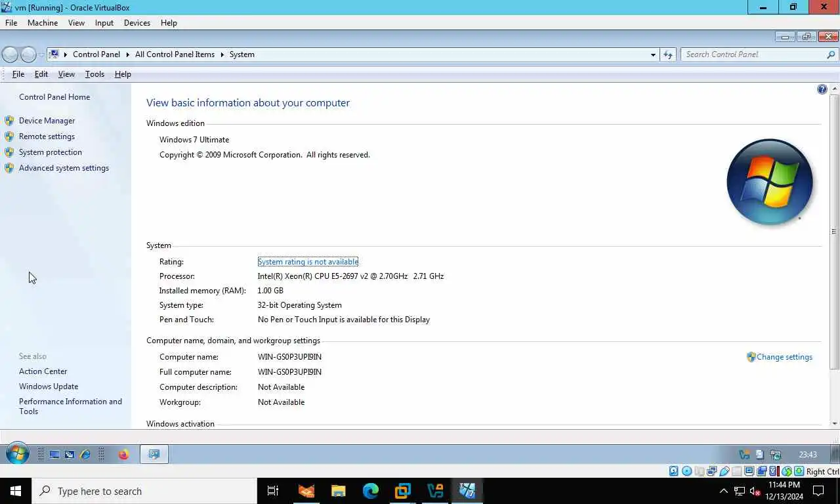
Task: Click the host Task View button
Action: (273, 491)
